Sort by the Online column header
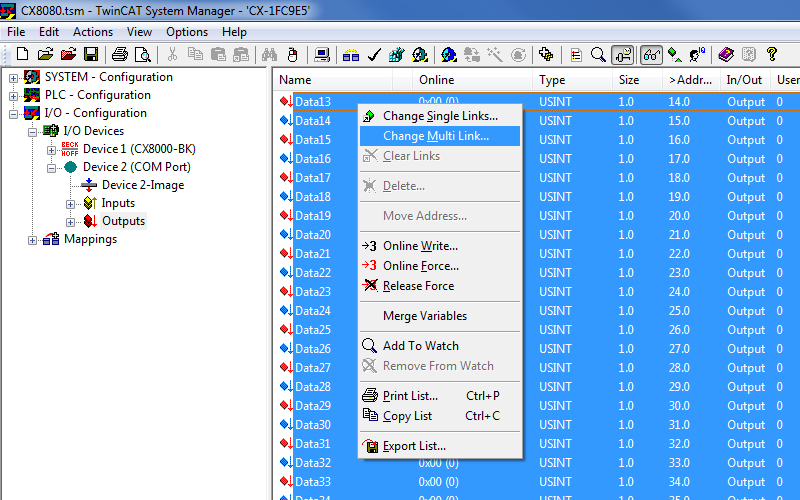800x500 pixels. 472,80
